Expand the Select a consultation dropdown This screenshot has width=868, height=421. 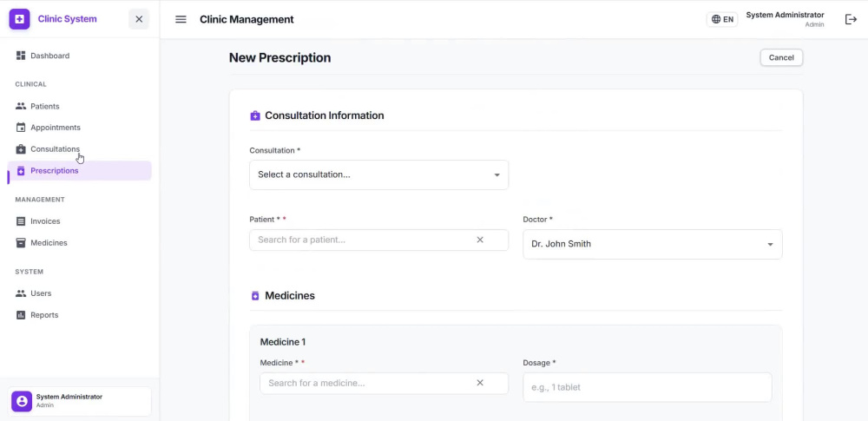(378, 174)
